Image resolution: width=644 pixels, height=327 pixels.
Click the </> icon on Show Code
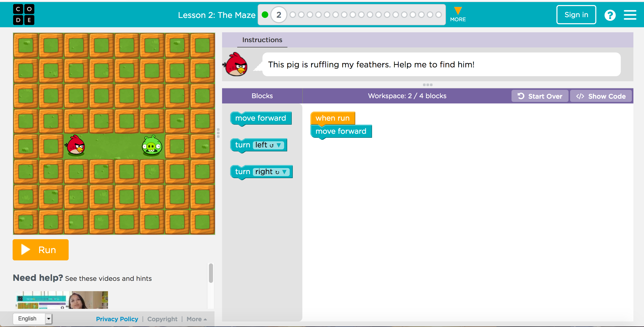pos(580,96)
